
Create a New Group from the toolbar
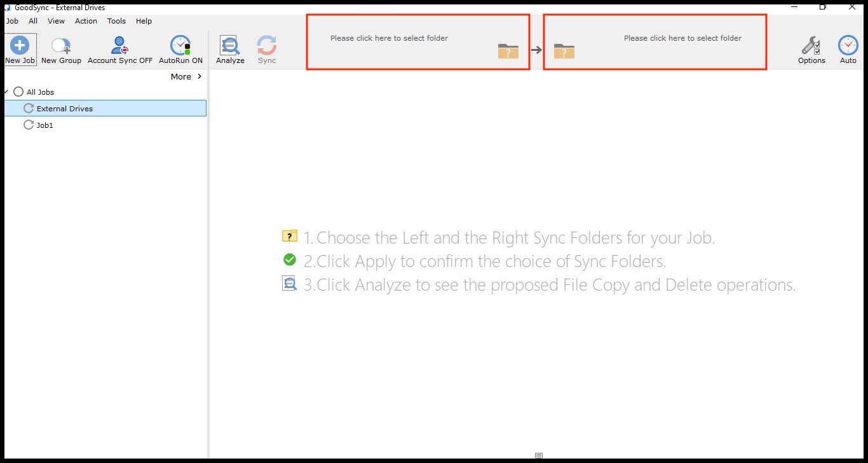[x=61, y=46]
